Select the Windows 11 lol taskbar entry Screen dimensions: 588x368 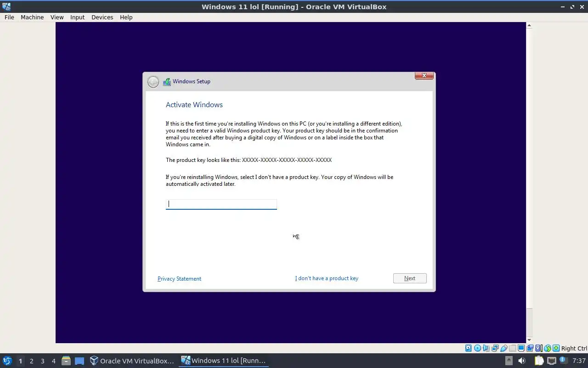tap(223, 361)
